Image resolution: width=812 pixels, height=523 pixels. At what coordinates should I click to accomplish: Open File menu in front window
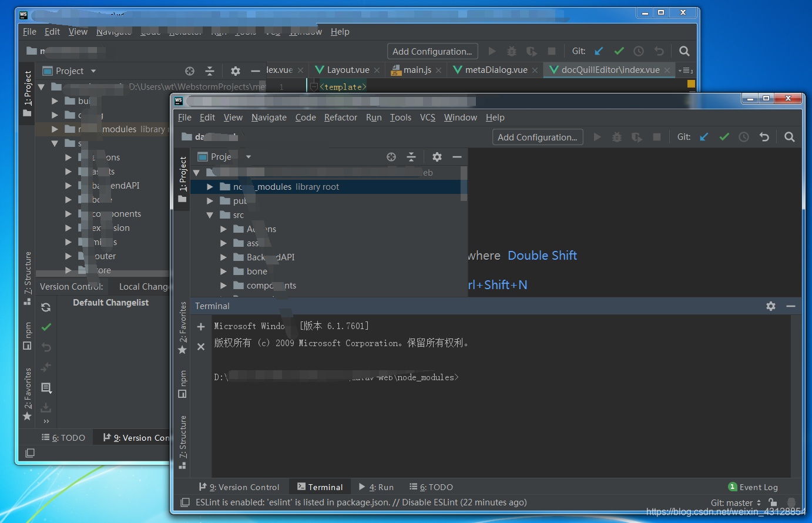click(x=184, y=118)
